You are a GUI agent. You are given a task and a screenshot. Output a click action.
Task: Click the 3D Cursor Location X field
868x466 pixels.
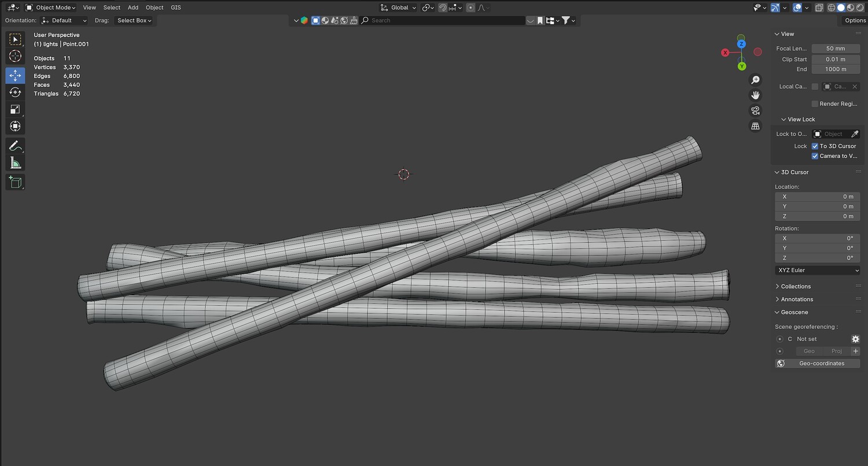click(x=818, y=197)
